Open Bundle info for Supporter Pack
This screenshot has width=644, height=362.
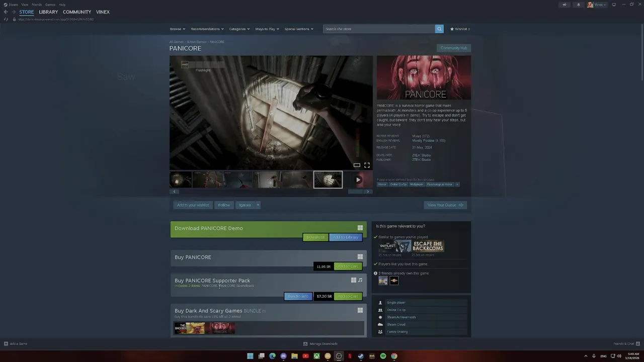click(x=298, y=297)
